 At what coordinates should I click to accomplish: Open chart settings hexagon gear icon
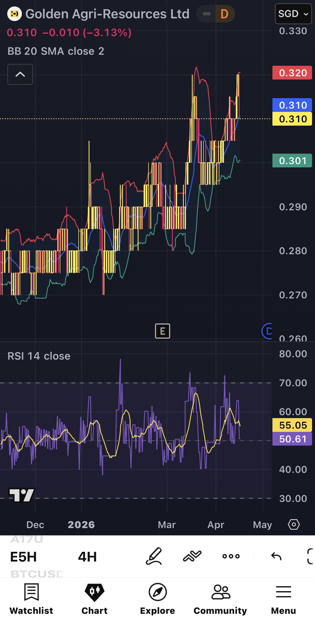coord(294,525)
